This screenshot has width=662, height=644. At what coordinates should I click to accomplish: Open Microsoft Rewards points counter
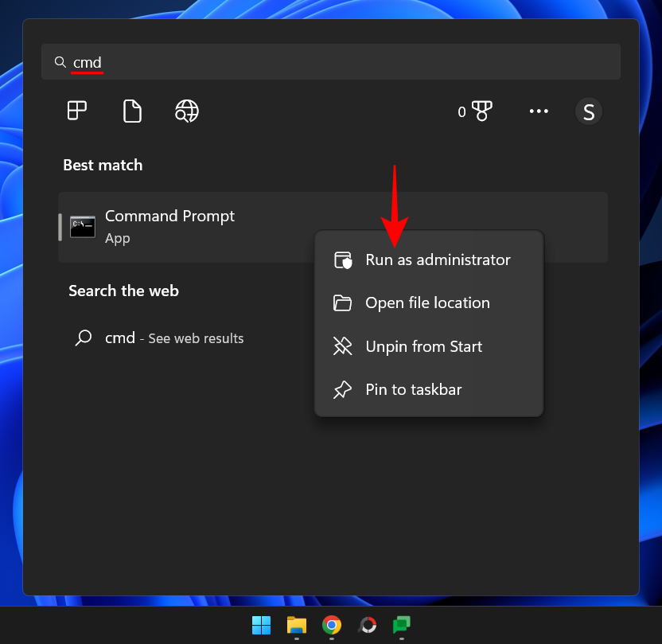(x=475, y=111)
